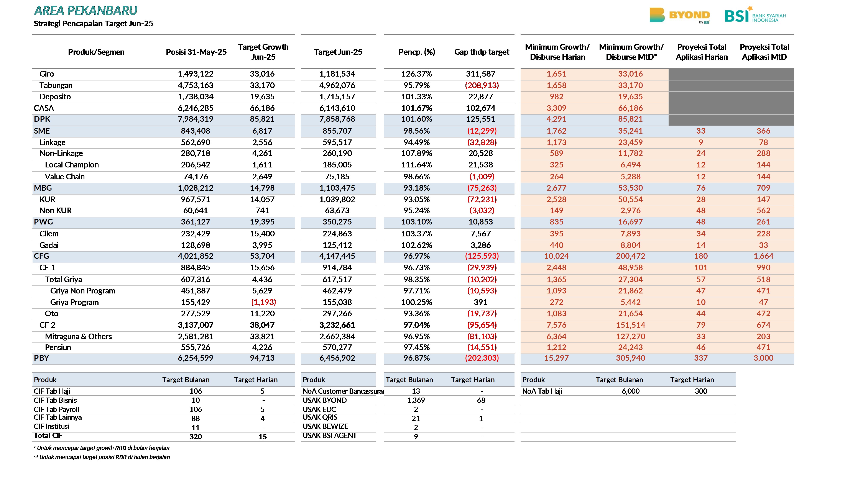Select the CIF Tab Haji row
Image resolution: width=868 pixels, height=488 pixels.
[x=163, y=391]
